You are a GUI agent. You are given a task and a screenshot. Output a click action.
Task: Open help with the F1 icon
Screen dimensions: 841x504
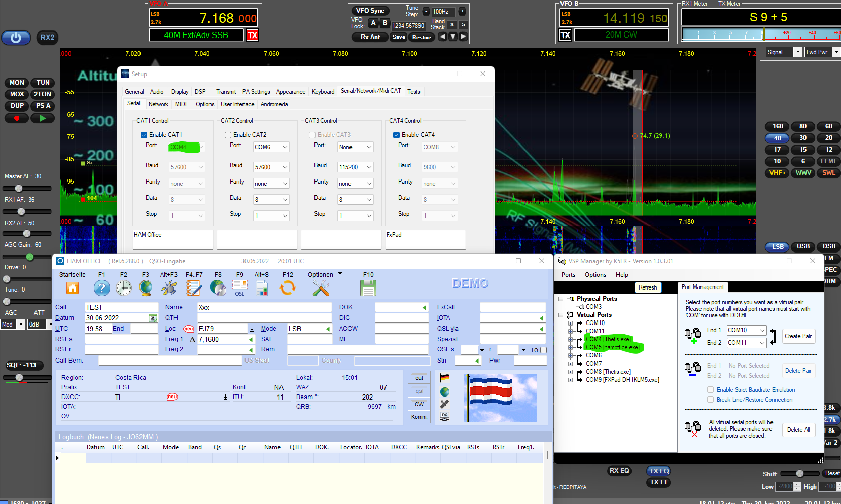(x=102, y=288)
